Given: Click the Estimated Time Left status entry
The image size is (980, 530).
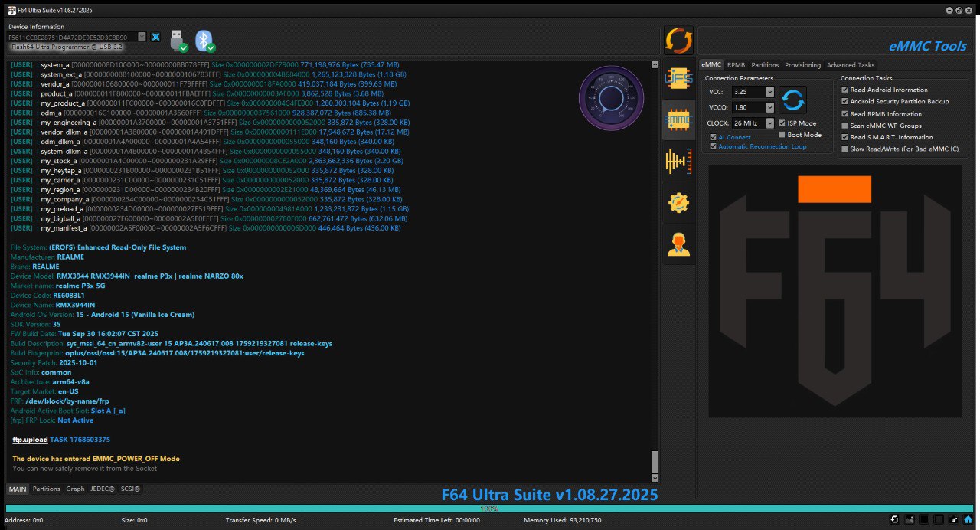Looking at the screenshot, I should click(436, 520).
